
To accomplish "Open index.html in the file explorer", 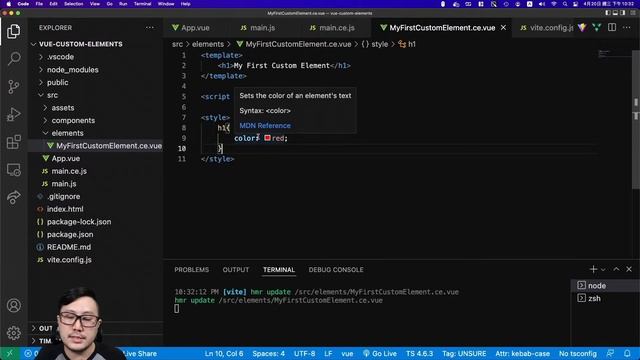I will coord(65,209).
